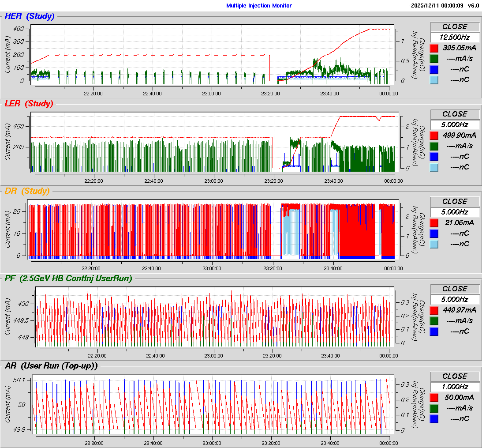Click the red swatch beside 499.90mA
This screenshot has width=482, height=448.
[x=434, y=136]
